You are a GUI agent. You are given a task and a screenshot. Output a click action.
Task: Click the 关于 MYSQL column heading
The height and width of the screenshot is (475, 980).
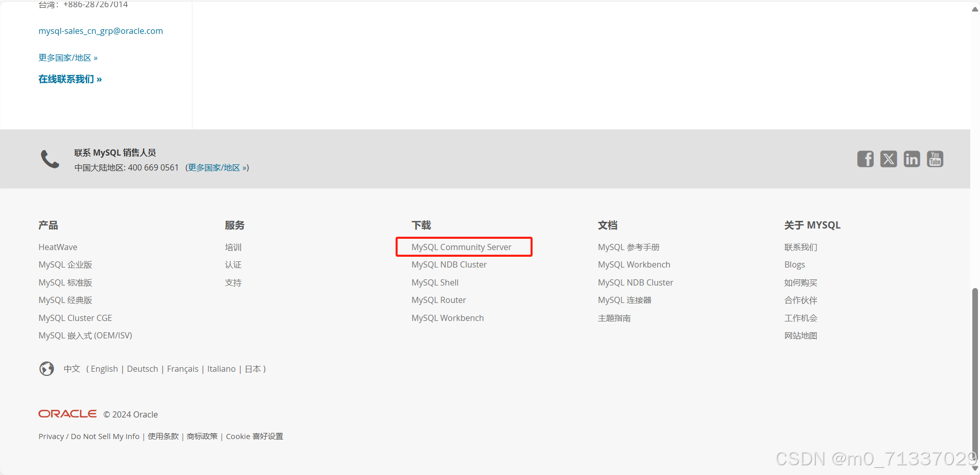tap(812, 225)
